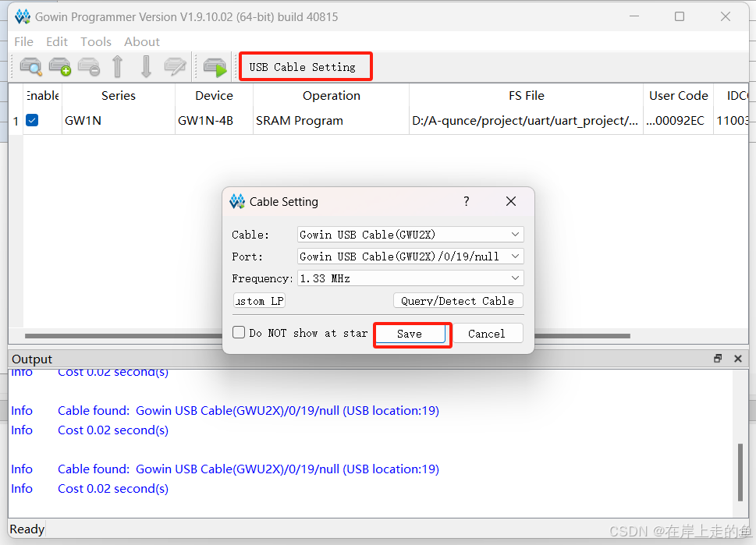Click the ...00092EC user code cell
The width and height of the screenshot is (756, 545).
click(679, 121)
